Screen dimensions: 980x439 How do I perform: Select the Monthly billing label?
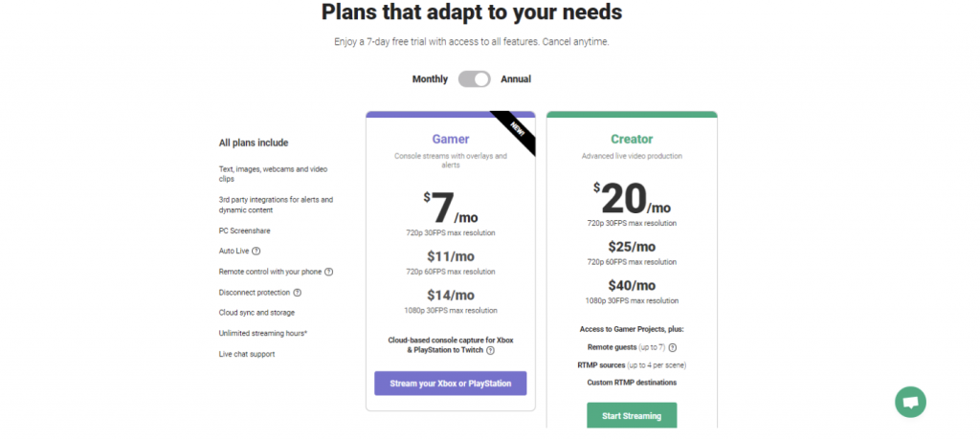(x=430, y=78)
